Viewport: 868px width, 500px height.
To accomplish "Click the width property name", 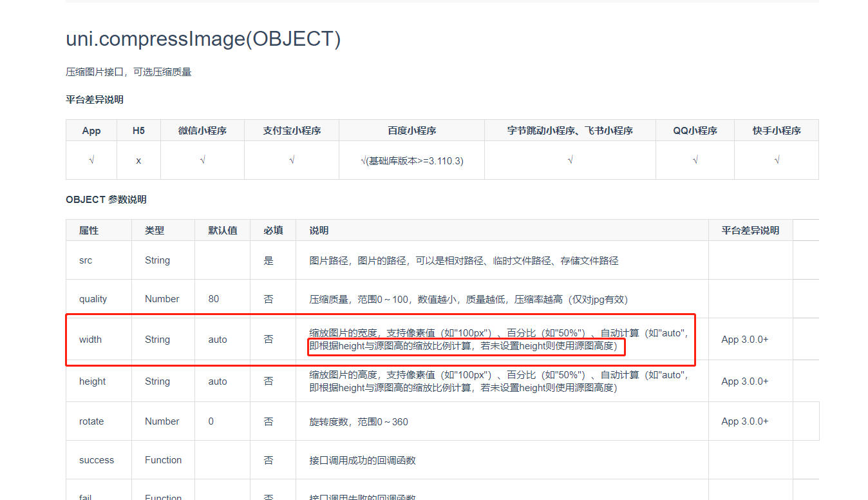I will pyautogui.click(x=90, y=340).
